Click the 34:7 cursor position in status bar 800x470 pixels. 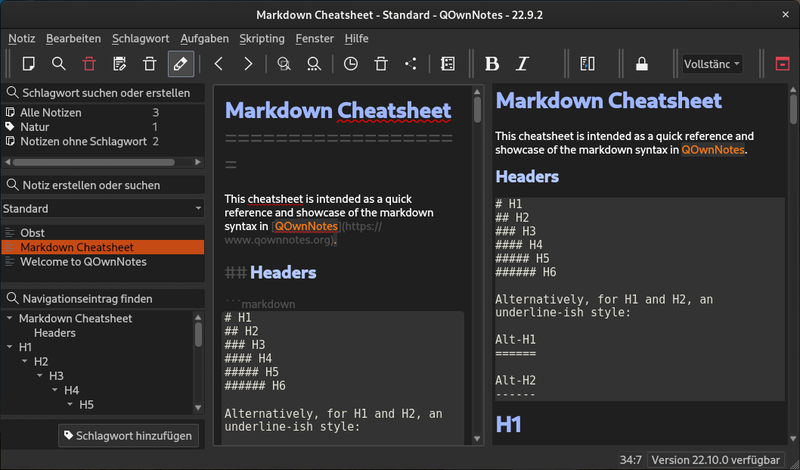(x=631, y=460)
